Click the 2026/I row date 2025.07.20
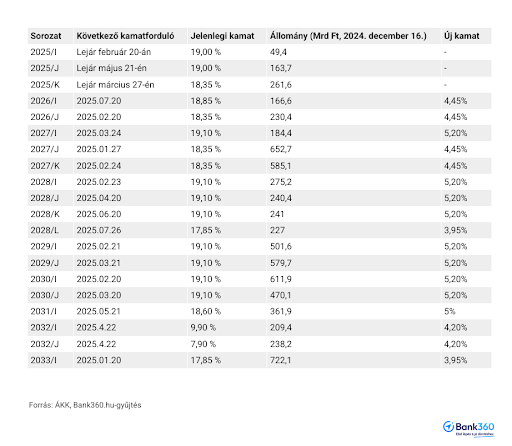Screen dimensions: 512x446 (99, 101)
